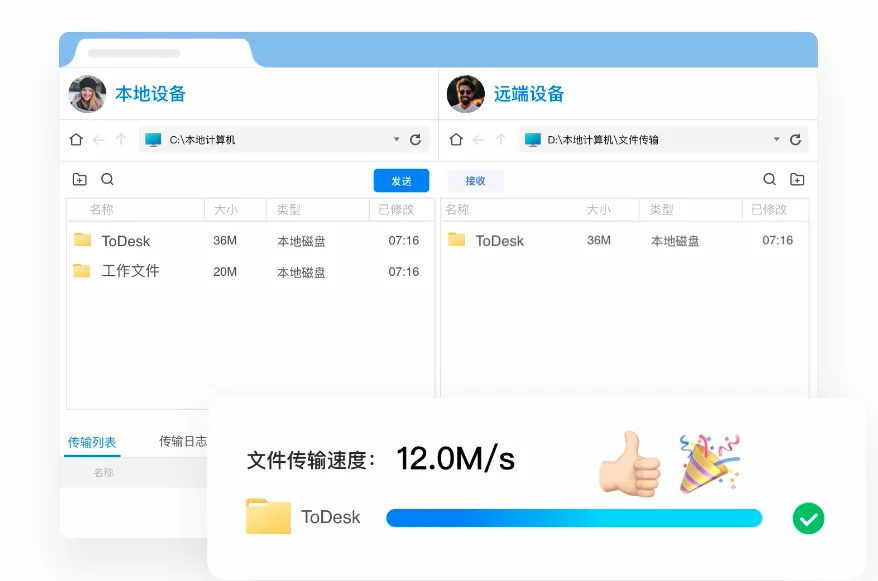Create new folder in remote device panel
878x581 pixels.
click(798, 179)
